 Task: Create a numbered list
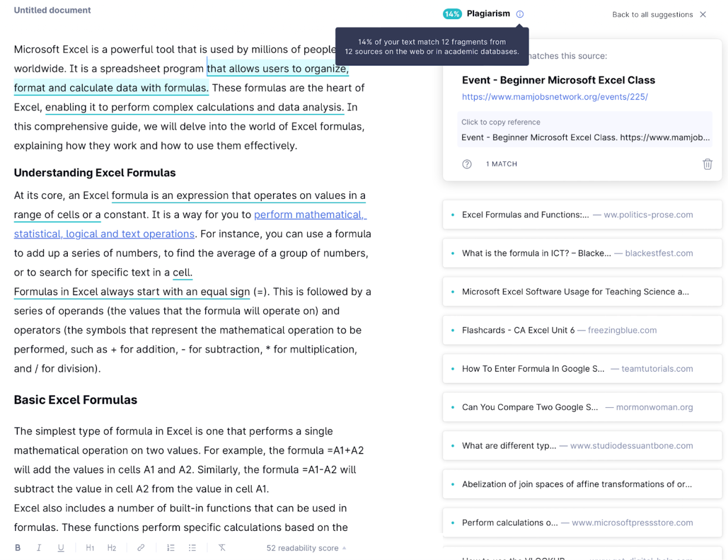tap(170, 548)
